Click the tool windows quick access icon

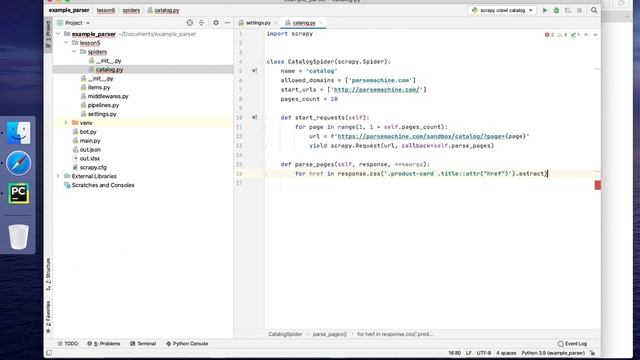(49, 353)
